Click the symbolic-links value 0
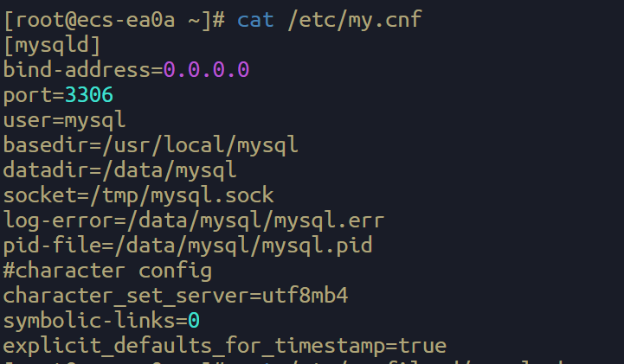 (194, 321)
